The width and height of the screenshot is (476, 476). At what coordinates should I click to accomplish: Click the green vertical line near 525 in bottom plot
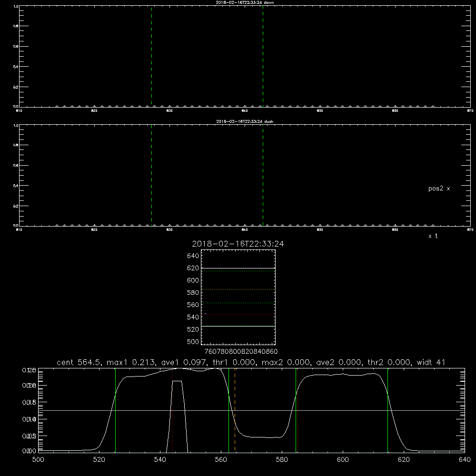(x=115, y=410)
